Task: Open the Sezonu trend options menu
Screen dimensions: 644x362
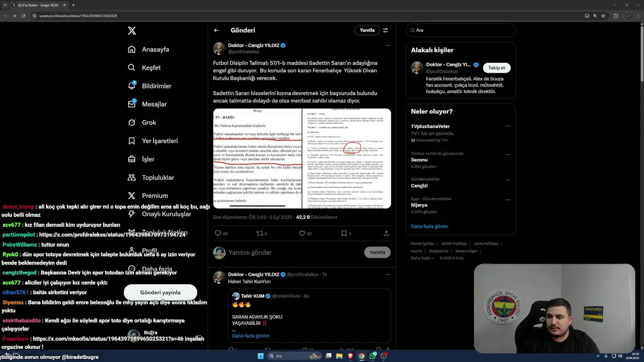Action: [x=507, y=154]
